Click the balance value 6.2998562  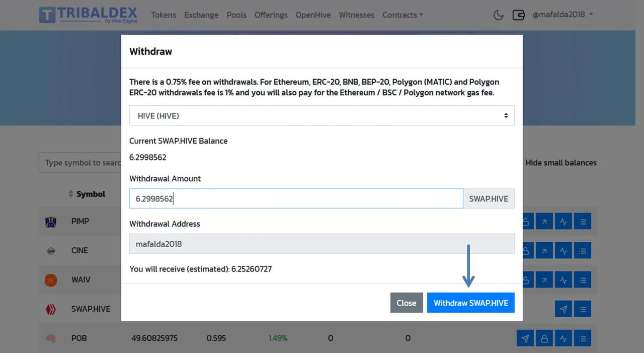point(148,157)
